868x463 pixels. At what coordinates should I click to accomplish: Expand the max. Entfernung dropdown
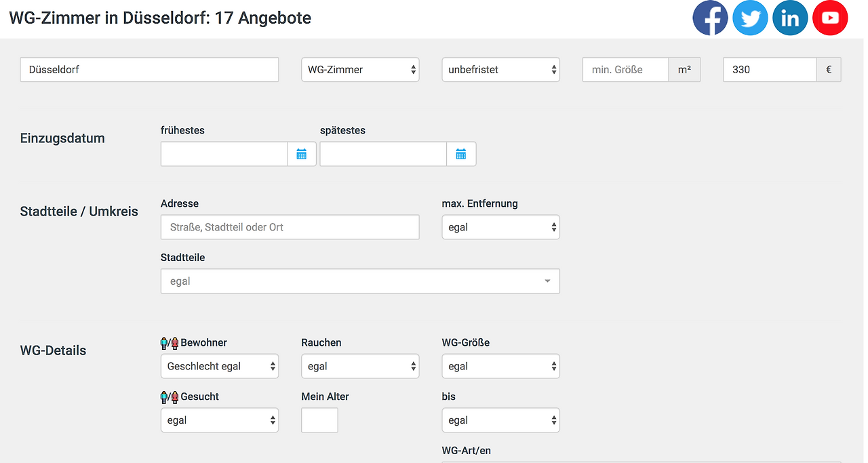(500, 228)
